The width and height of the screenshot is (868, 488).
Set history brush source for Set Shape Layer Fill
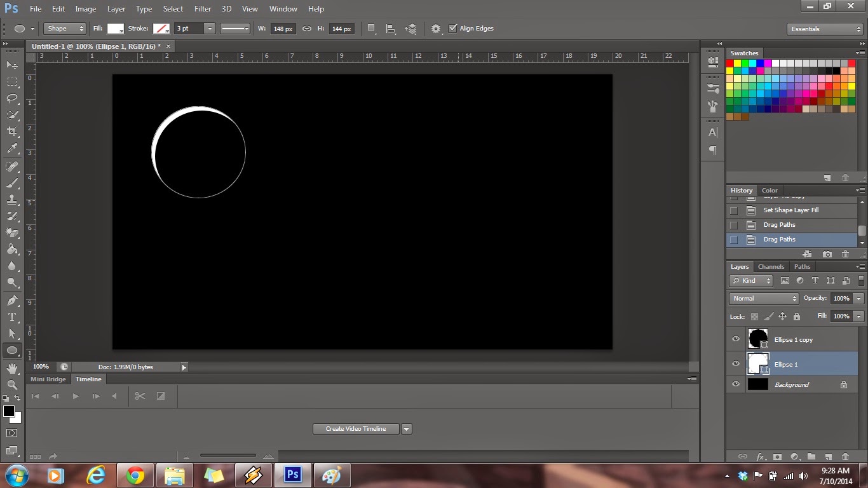click(734, 210)
